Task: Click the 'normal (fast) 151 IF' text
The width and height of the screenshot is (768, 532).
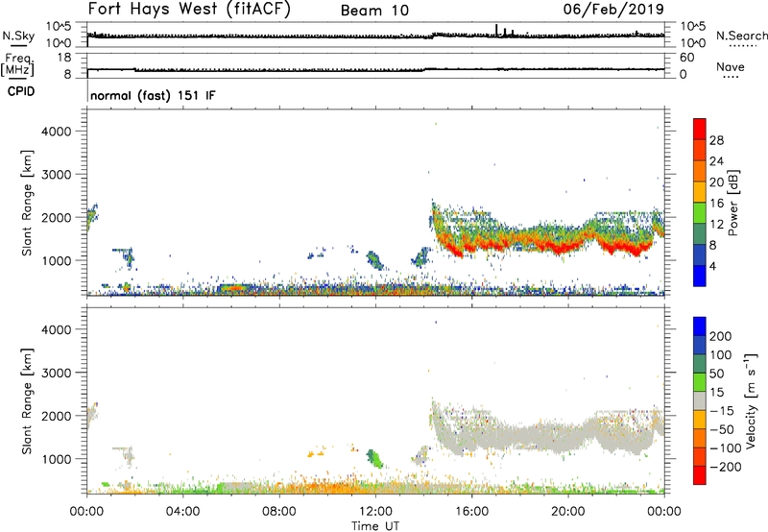Action: pyautogui.click(x=153, y=95)
